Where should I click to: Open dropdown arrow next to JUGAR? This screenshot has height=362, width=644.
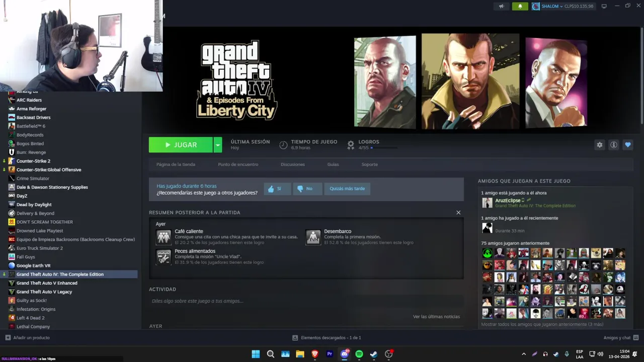(x=218, y=145)
